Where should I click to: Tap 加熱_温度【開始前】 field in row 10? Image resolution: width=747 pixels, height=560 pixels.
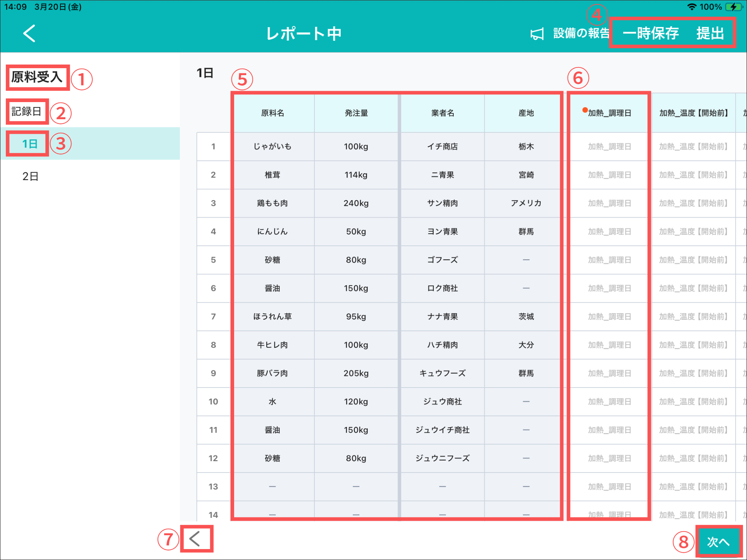pyautogui.click(x=693, y=401)
